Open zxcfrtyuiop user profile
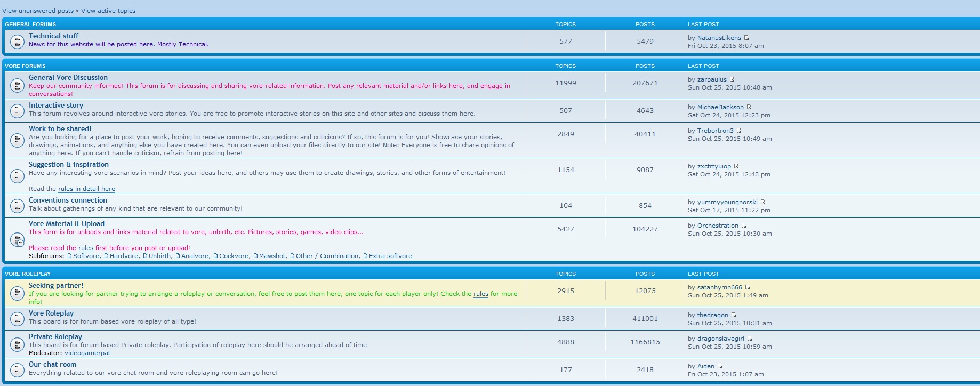Screen dimensions: 980x386 (x=714, y=166)
